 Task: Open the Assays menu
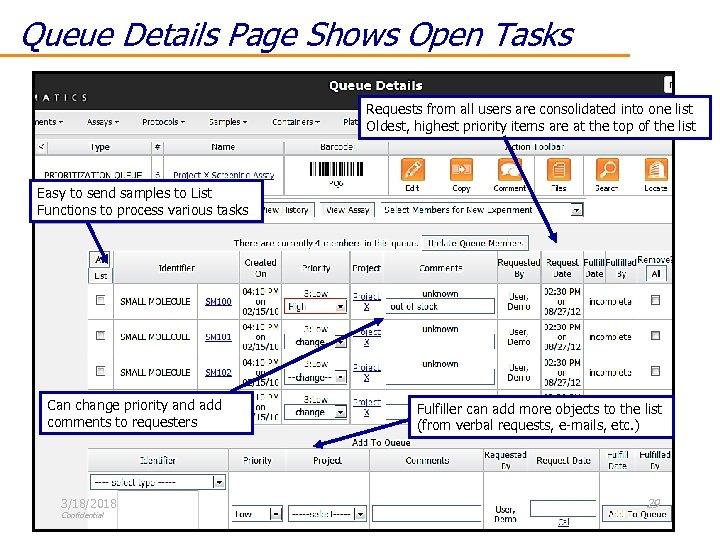coord(102,122)
